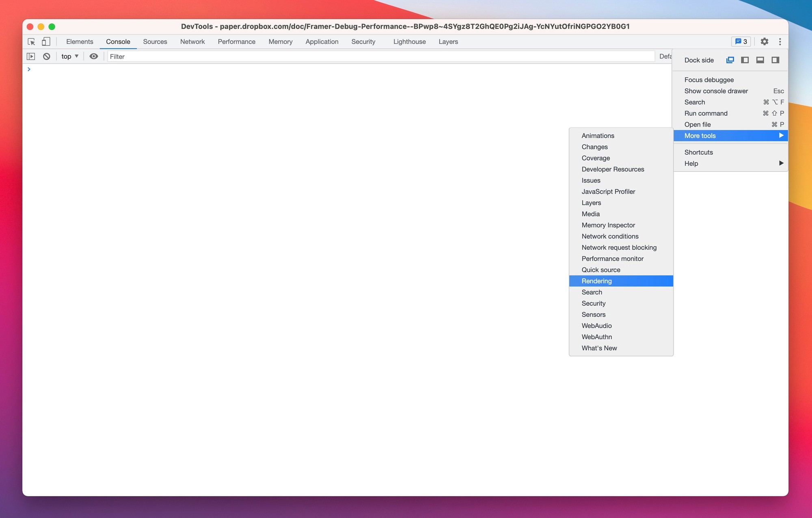812x518 pixels.
Task: Open the top JavaScript context dropdown
Action: (x=70, y=56)
